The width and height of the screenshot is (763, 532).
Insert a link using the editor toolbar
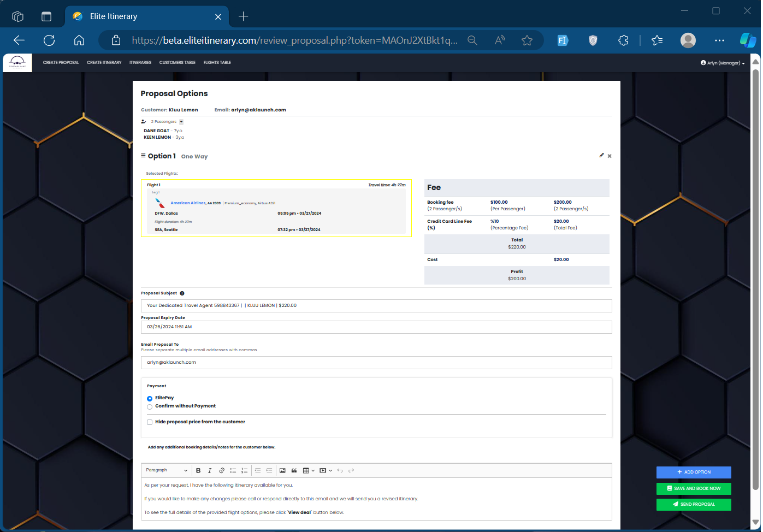(x=222, y=470)
